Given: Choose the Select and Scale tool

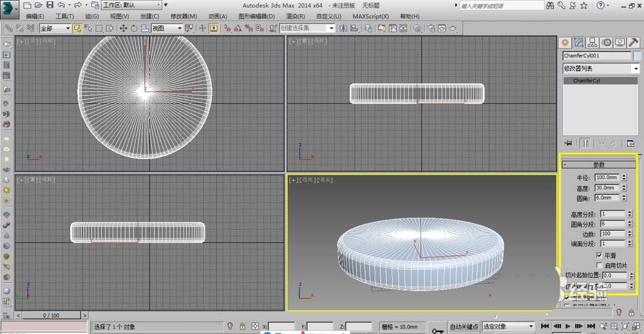Looking at the screenshot, I should point(145,28).
